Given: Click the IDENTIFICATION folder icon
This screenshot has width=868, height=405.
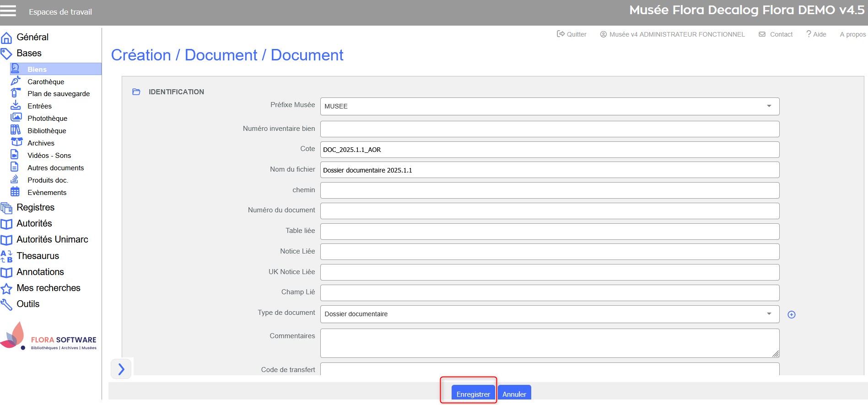Looking at the screenshot, I should [136, 92].
